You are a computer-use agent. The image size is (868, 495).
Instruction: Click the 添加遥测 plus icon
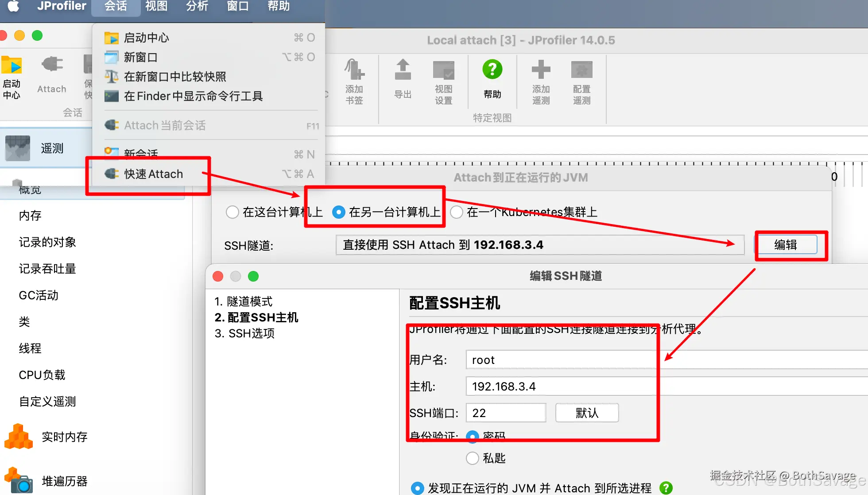click(541, 70)
